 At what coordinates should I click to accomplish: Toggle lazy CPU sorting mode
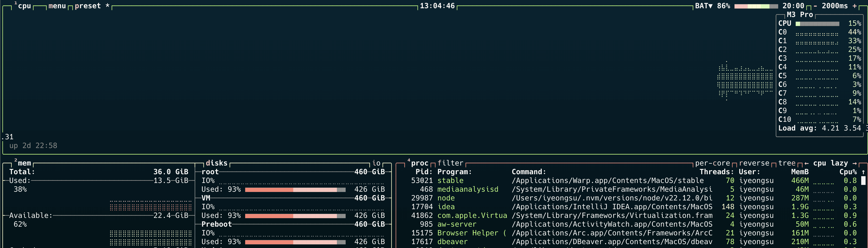click(x=839, y=163)
